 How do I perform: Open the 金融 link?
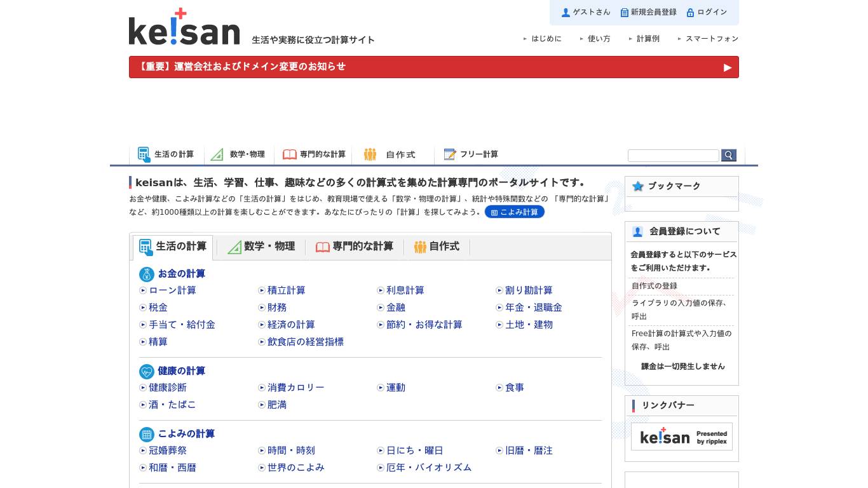(396, 308)
